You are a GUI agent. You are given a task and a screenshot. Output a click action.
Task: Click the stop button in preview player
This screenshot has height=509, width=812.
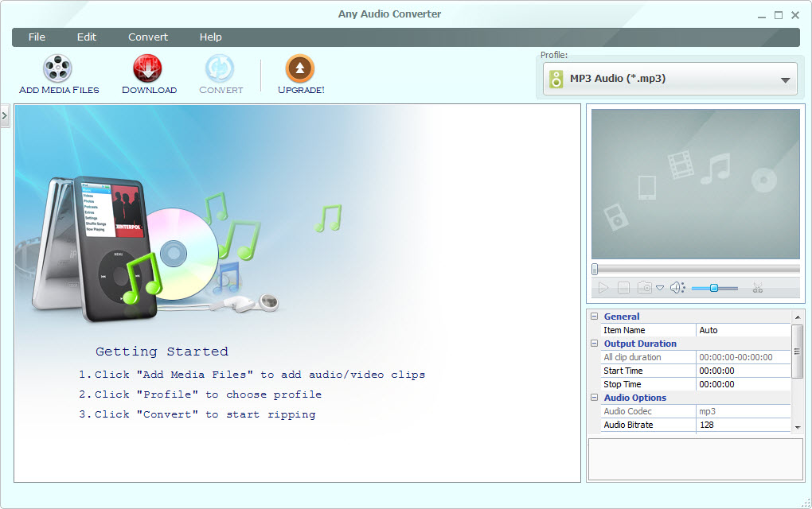pos(623,288)
